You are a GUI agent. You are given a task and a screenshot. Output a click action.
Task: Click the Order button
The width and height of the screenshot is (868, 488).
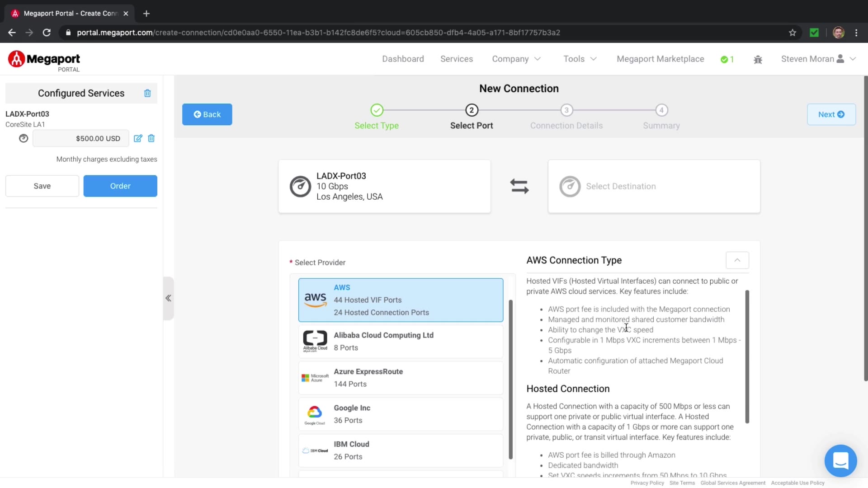pyautogui.click(x=120, y=186)
